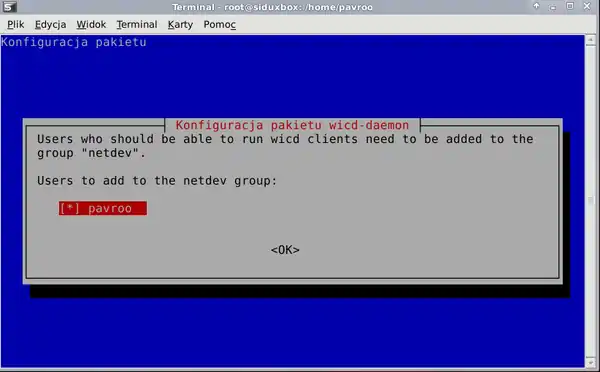Close the Terminal window
600x372 pixels.
point(587,6)
